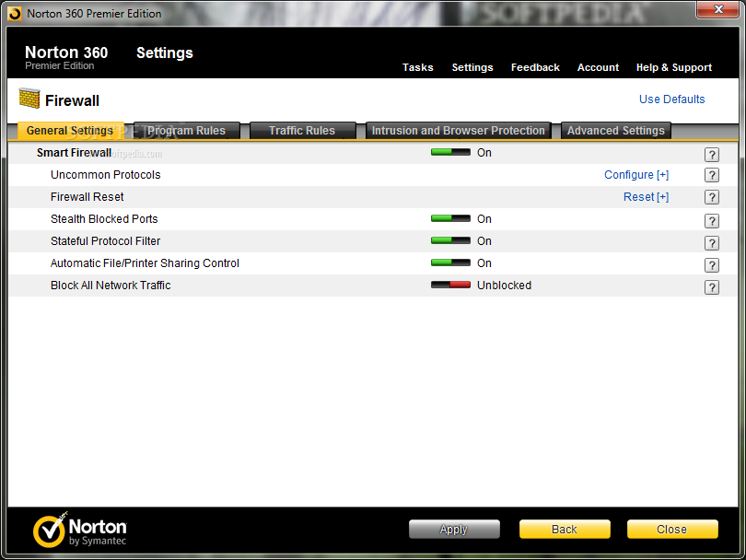Select Automatic File/Printer Sharing Control label
The width and height of the screenshot is (746, 560).
145,263
